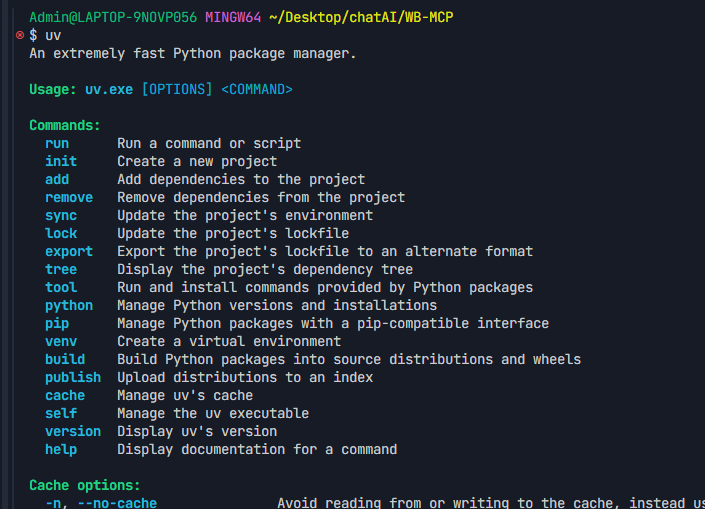
Task: Click the 'export' command entry
Action: pos(69,252)
